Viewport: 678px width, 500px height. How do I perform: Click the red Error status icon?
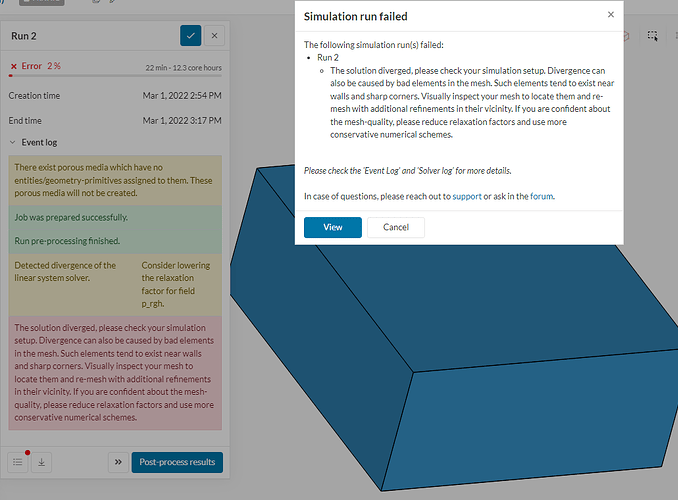[13, 66]
